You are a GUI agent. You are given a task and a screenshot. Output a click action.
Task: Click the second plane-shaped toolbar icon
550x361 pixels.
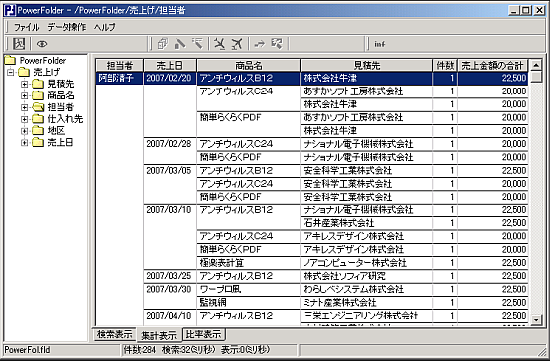click(x=237, y=44)
